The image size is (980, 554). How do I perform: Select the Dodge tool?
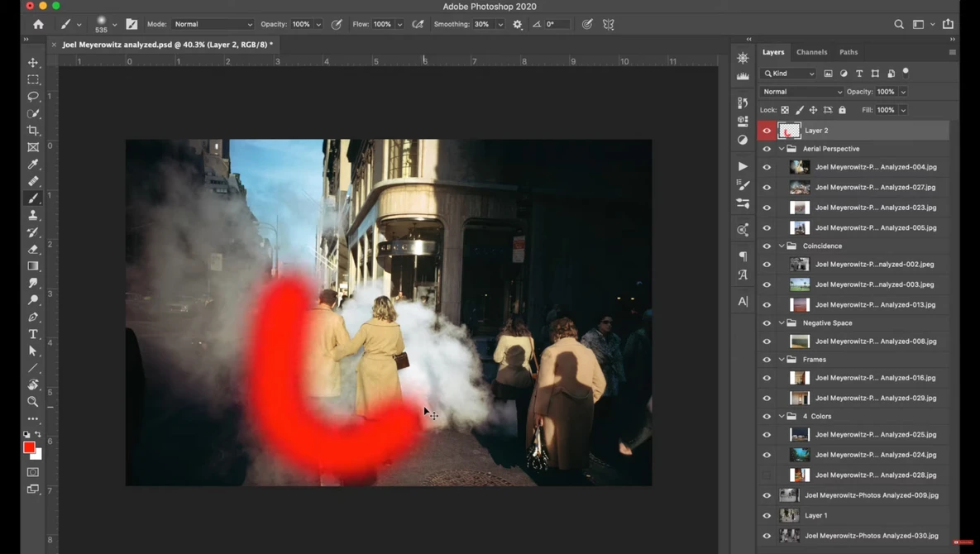pyautogui.click(x=33, y=300)
